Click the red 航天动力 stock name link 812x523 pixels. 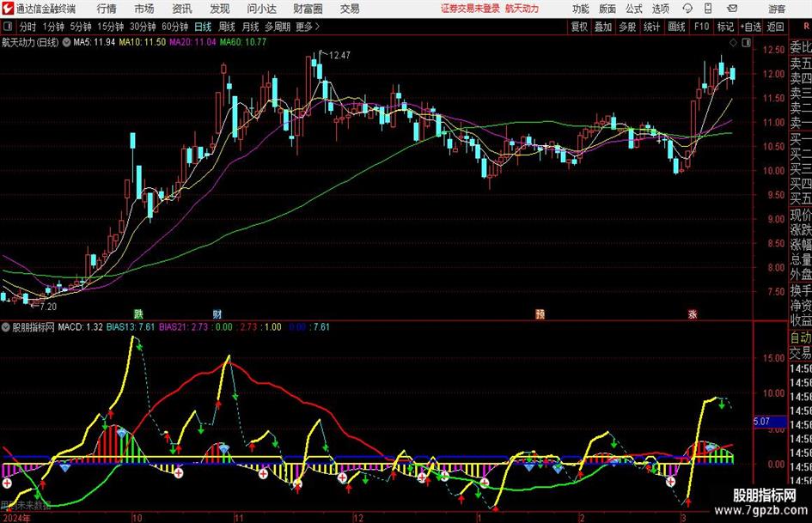pyautogui.click(x=522, y=9)
